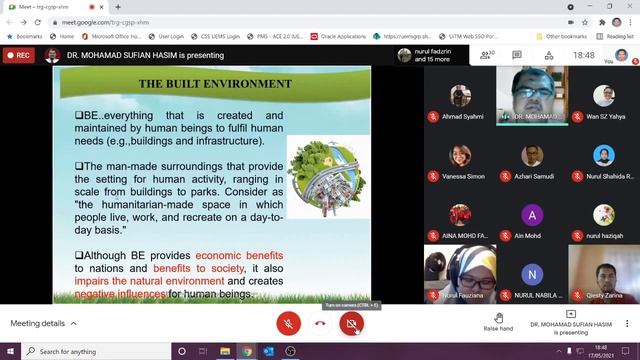Click the camera access icon in address bar
The image size is (640, 360).
571,22
